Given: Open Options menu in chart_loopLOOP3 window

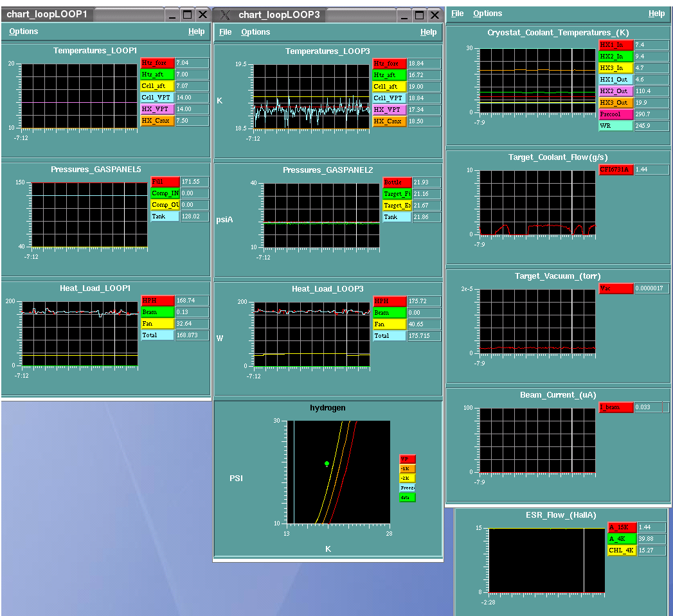Looking at the screenshot, I should pos(255,32).
